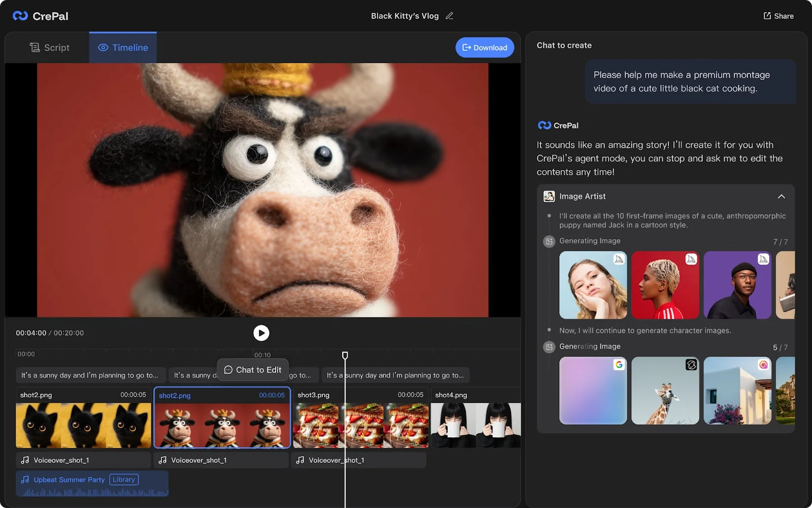Viewport: 812px width, 508px height.
Task: Click the Generating Image camera icon
Action: point(549,241)
